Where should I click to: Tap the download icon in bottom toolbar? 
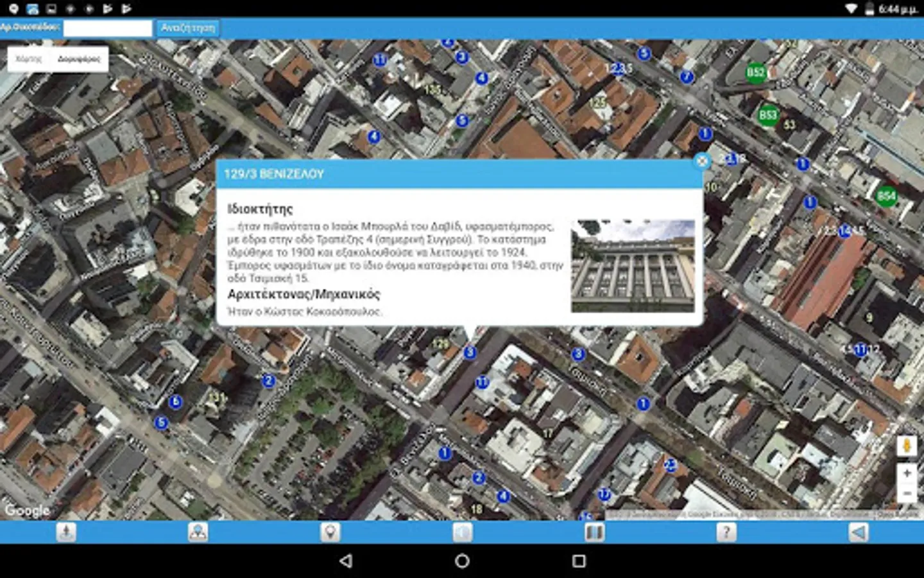(65, 532)
